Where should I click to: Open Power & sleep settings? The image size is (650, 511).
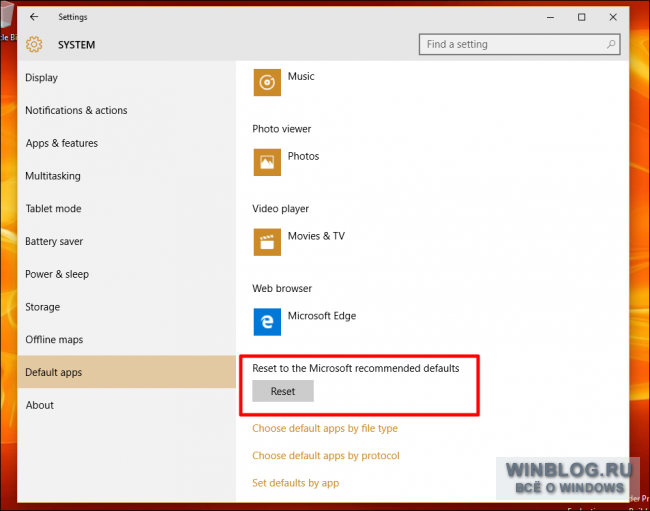[x=126, y=274]
